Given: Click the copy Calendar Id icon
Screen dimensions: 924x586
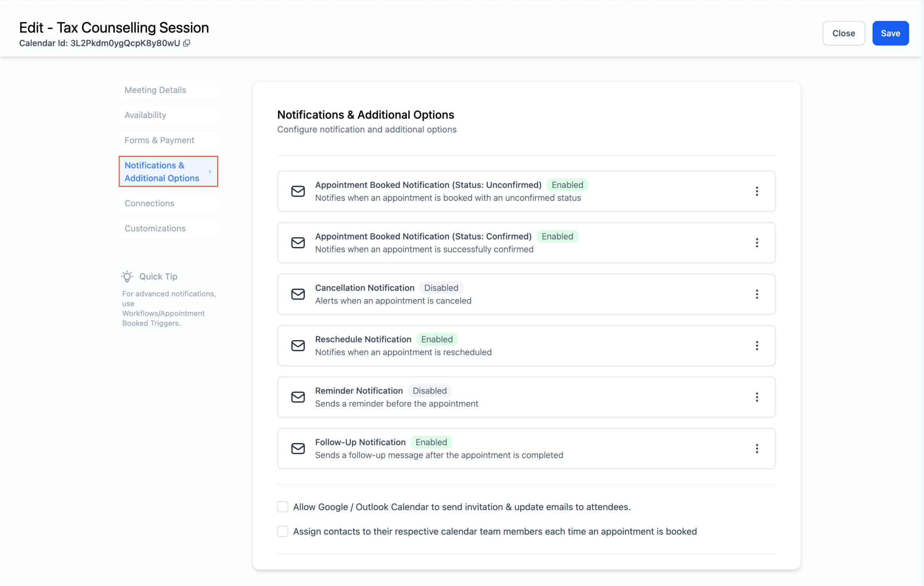Looking at the screenshot, I should pyautogui.click(x=187, y=43).
